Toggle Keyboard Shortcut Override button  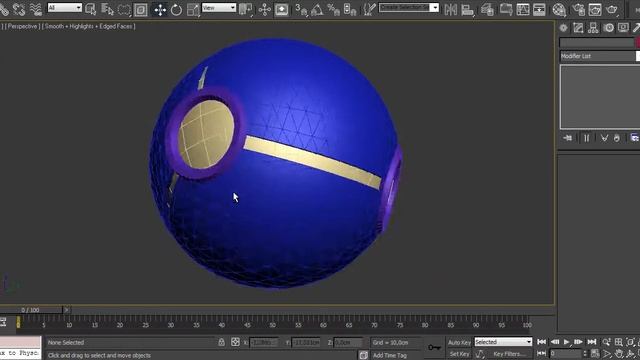(x=282, y=9)
